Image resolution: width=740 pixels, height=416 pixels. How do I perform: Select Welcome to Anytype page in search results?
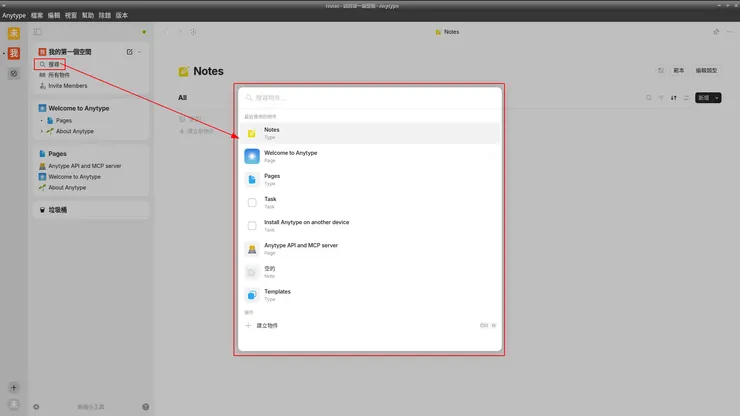pyautogui.click(x=370, y=156)
